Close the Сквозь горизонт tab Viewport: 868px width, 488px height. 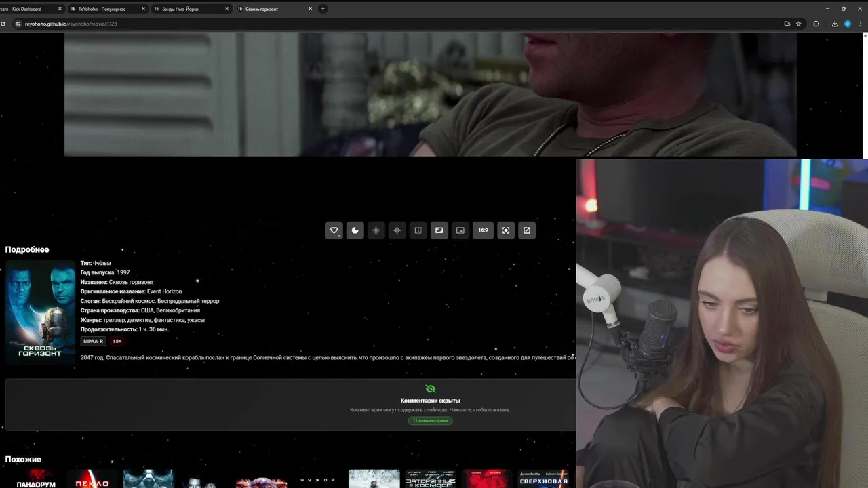(310, 9)
